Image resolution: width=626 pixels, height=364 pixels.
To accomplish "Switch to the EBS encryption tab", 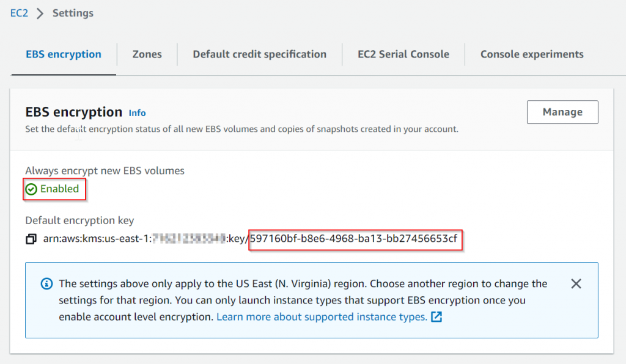I will point(64,54).
